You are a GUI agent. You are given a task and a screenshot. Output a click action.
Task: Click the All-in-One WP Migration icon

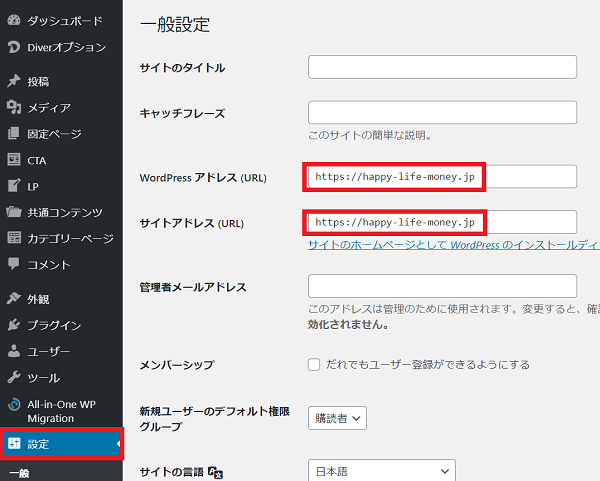tap(14, 404)
